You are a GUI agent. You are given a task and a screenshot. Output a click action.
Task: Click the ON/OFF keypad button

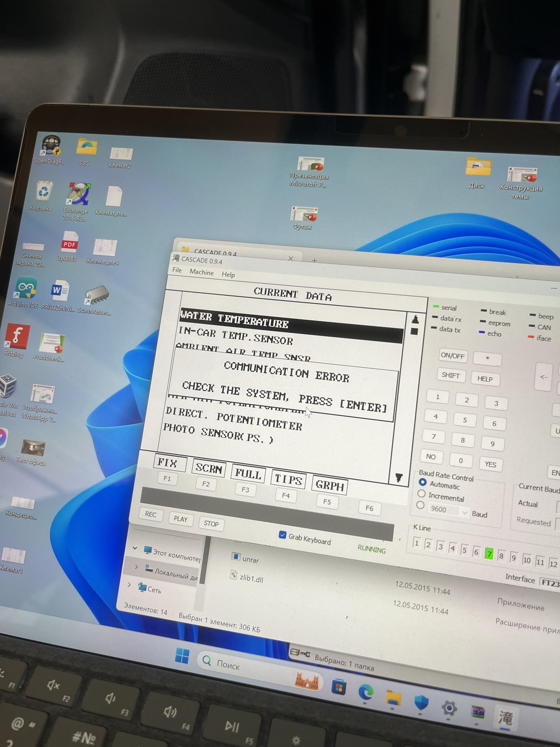(453, 355)
